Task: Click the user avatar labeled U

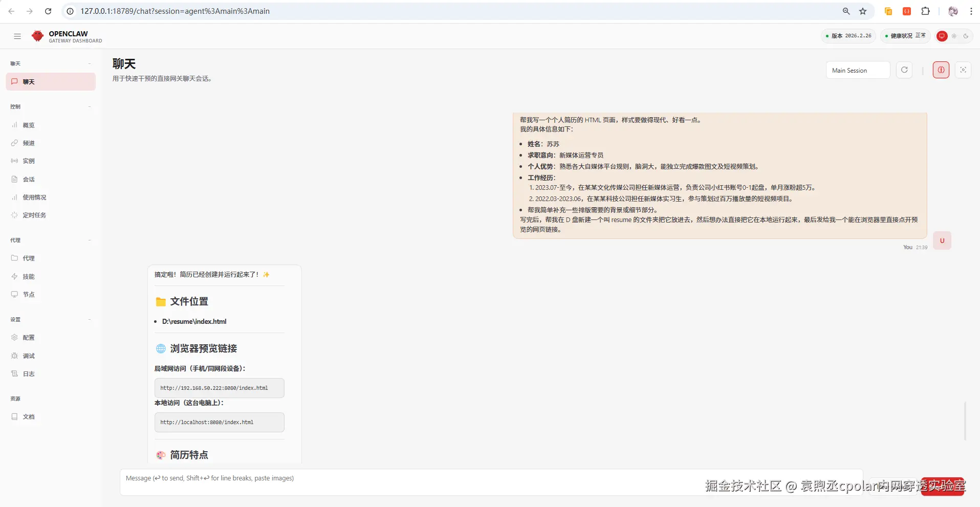Action: click(942, 240)
